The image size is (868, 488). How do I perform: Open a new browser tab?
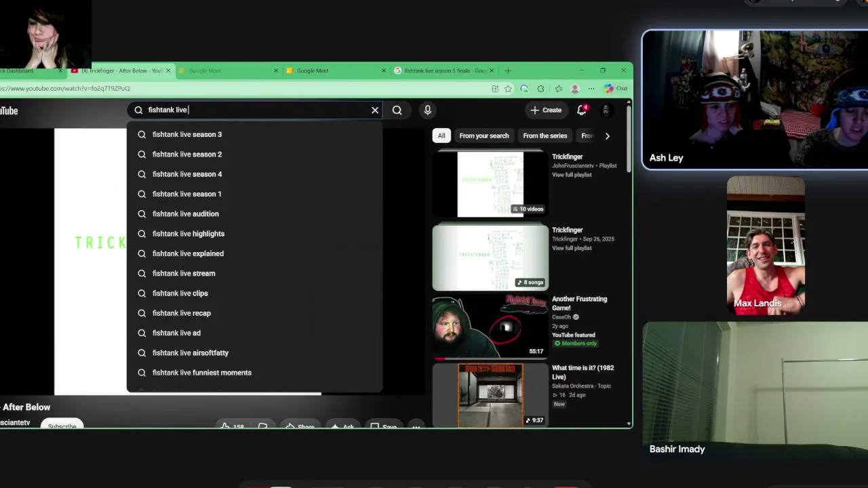(x=508, y=70)
